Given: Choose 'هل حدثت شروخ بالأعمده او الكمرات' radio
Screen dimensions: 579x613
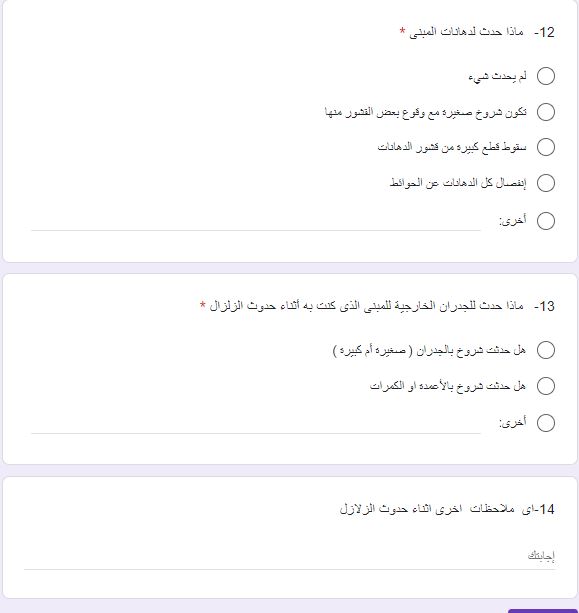Looking at the screenshot, I should click(x=546, y=386).
